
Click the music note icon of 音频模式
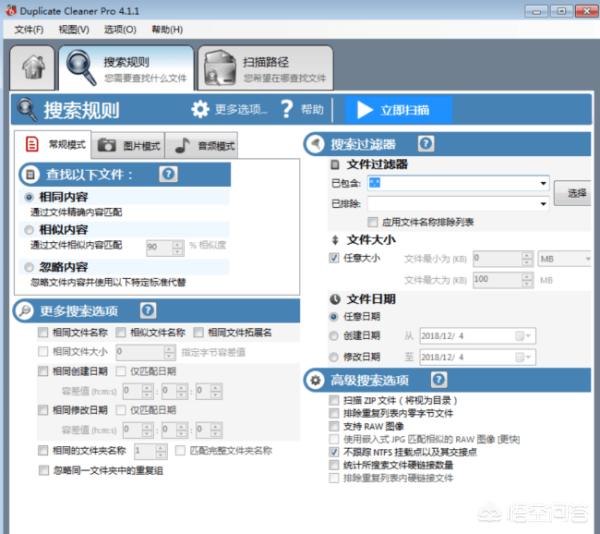pyautogui.click(x=182, y=145)
